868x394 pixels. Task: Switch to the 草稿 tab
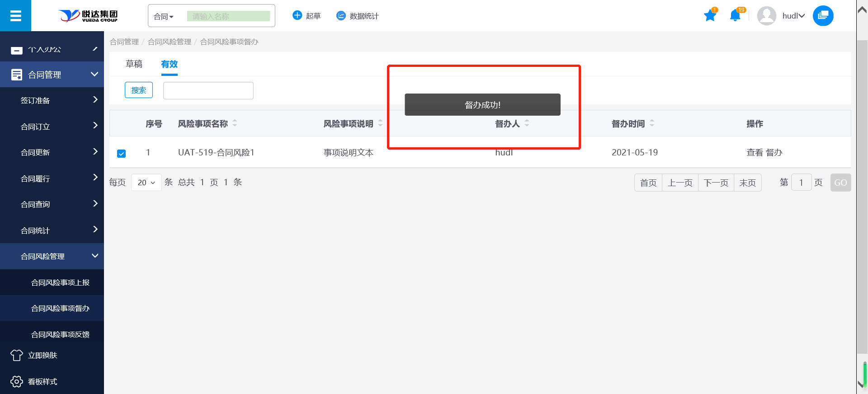pos(134,64)
